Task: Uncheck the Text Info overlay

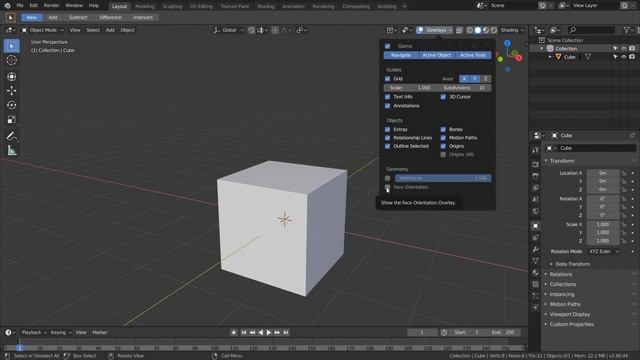Action: coord(387,97)
